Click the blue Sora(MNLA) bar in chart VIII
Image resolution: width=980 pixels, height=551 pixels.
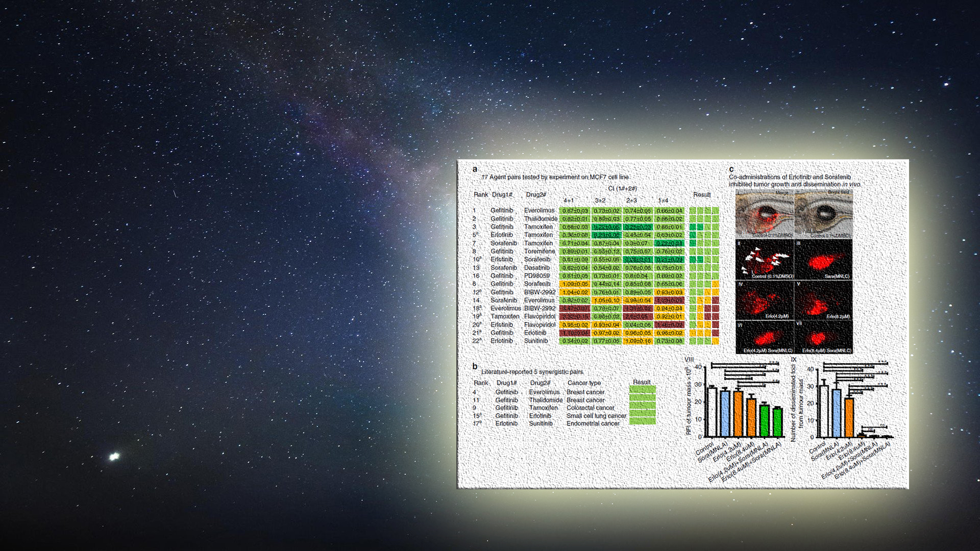point(725,414)
